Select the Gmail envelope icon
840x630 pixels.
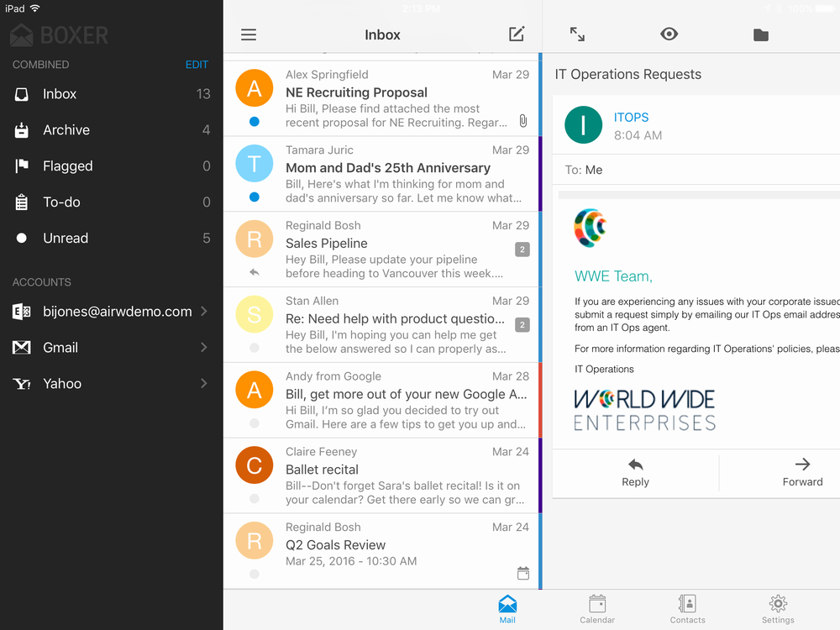(x=22, y=348)
